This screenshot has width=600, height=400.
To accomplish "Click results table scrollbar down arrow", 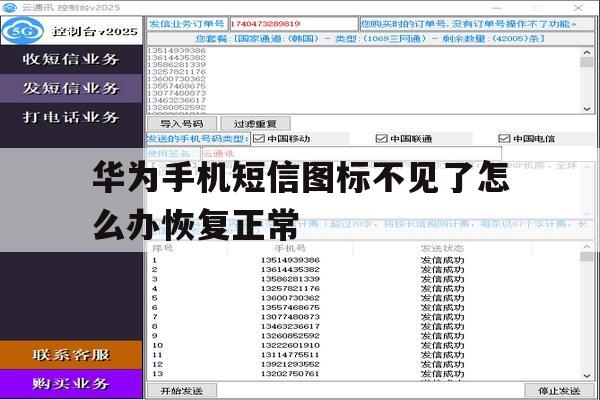I will pyautogui.click(x=587, y=376).
